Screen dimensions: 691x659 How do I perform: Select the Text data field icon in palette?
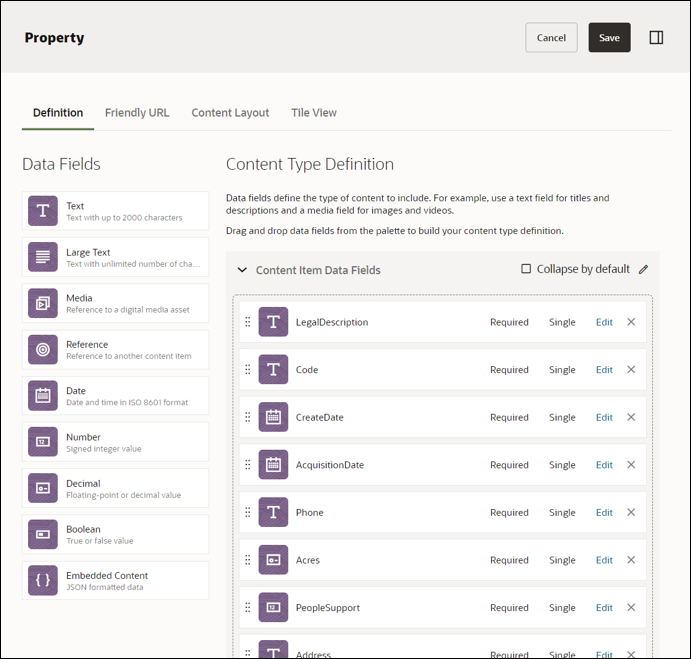43,211
